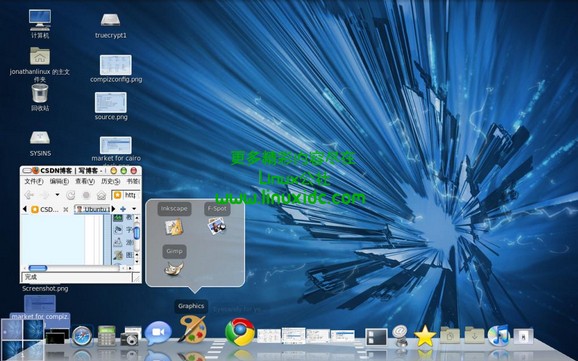Viewport: 578px width, 361px height.
Task: Go to Firefox home page
Action: (x=101, y=195)
